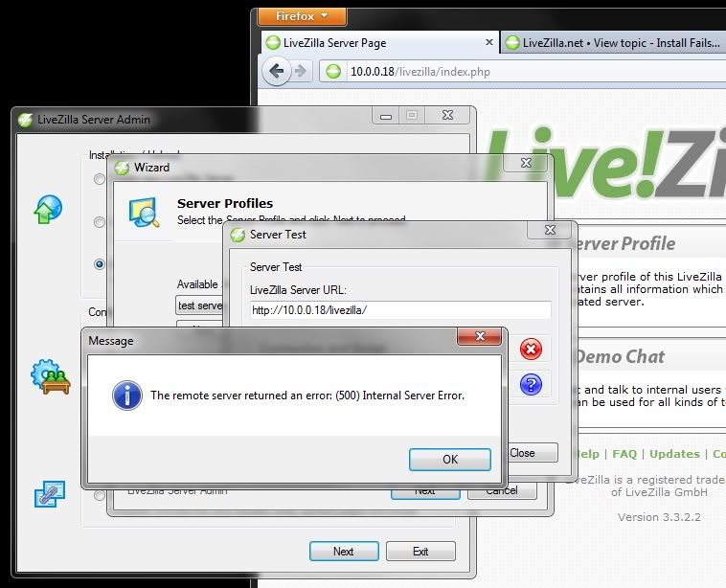Open help via blue question mark icon
This screenshot has width=726, height=588.
point(531,384)
